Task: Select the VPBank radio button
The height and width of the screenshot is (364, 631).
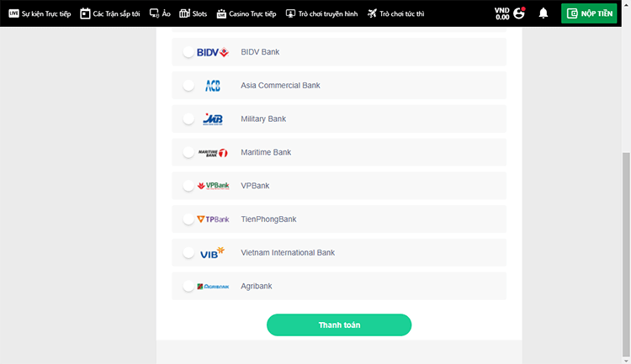Action: pos(188,186)
